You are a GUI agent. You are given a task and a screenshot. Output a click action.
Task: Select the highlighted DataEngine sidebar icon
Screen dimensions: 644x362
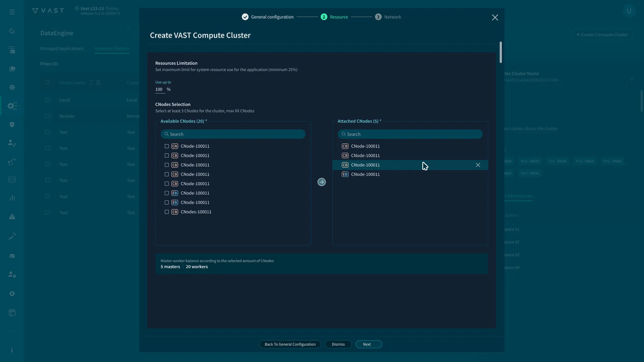12,106
